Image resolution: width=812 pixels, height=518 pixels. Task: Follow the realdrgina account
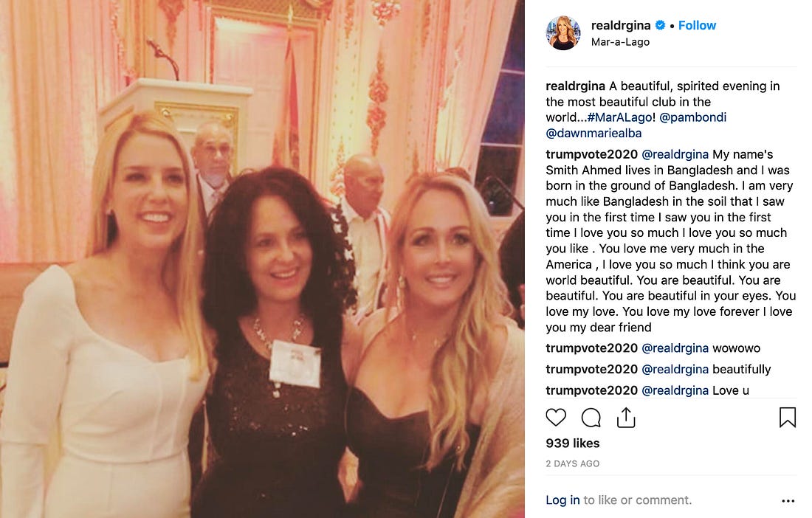pyautogui.click(x=697, y=25)
